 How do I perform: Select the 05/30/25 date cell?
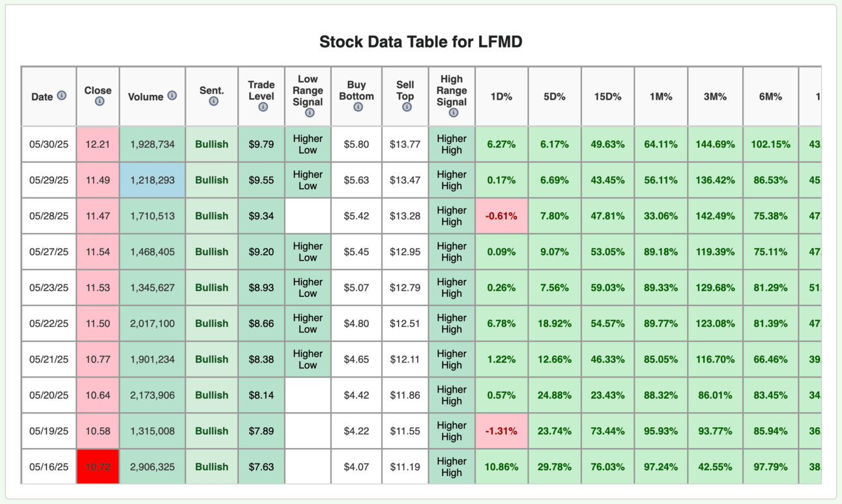(x=49, y=145)
